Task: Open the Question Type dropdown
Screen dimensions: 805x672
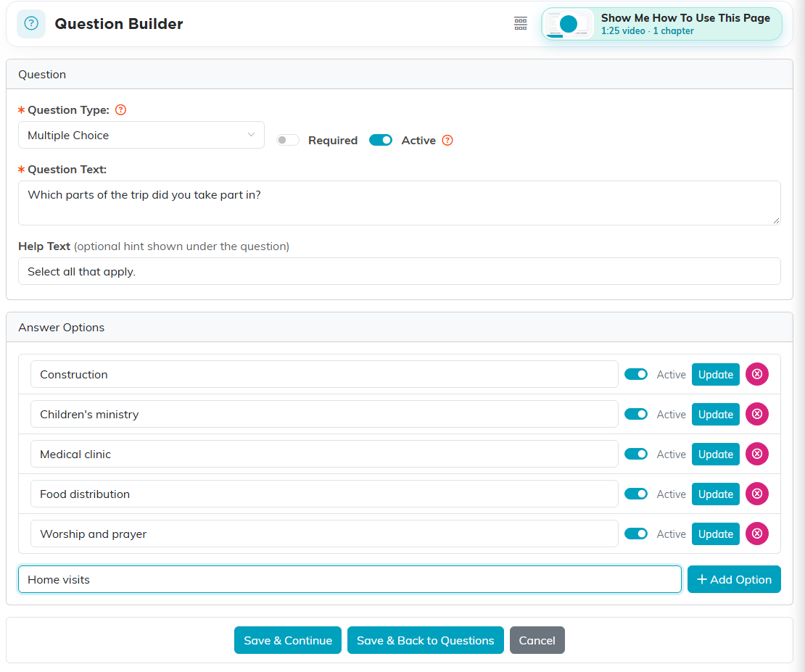Action: coord(141,135)
